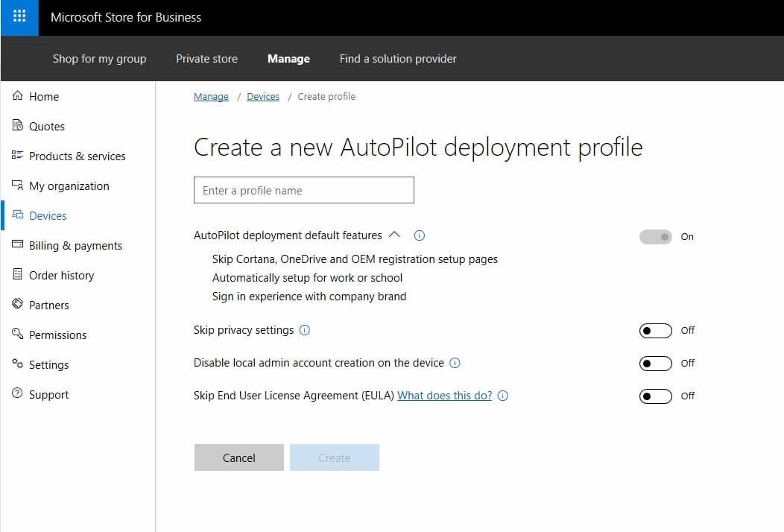Toggle on Skip End User License Agreement

point(655,396)
